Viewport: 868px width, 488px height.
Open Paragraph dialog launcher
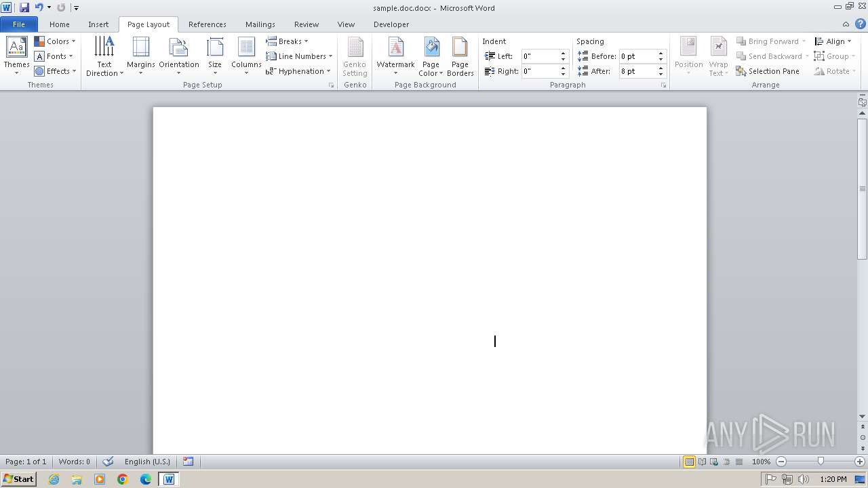(x=663, y=85)
